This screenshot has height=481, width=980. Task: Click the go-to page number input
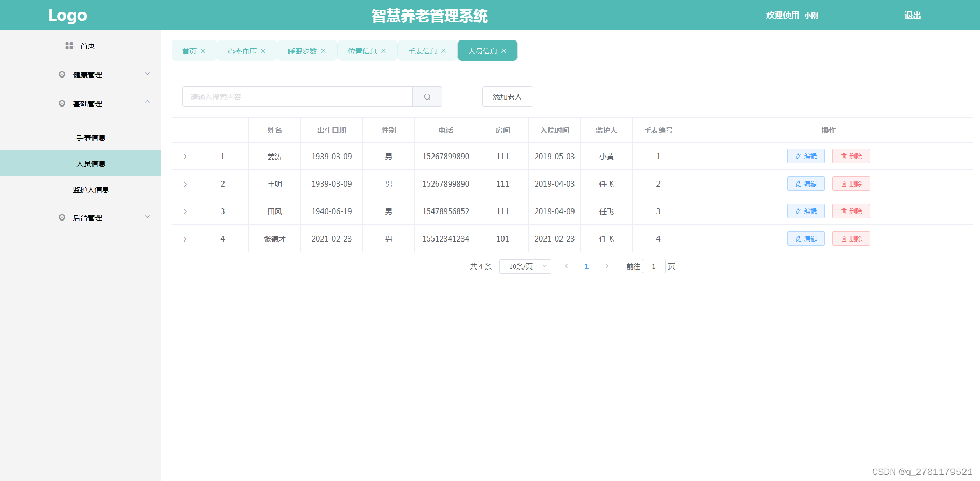654,266
